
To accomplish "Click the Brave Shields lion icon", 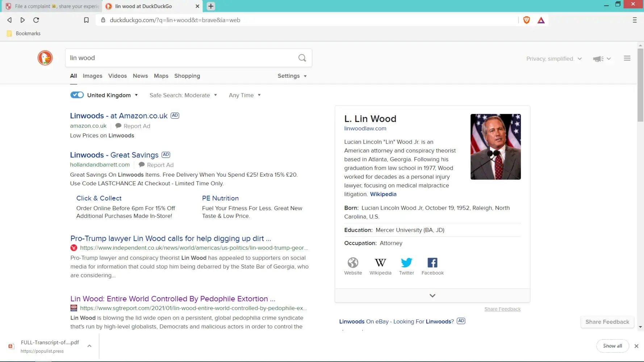I will (x=526, y=20).
